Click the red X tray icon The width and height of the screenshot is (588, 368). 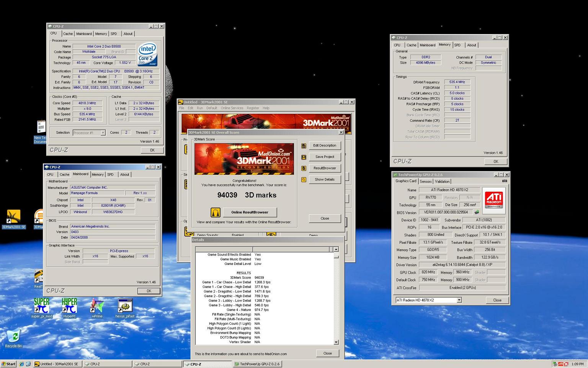[x=567, y=364]
